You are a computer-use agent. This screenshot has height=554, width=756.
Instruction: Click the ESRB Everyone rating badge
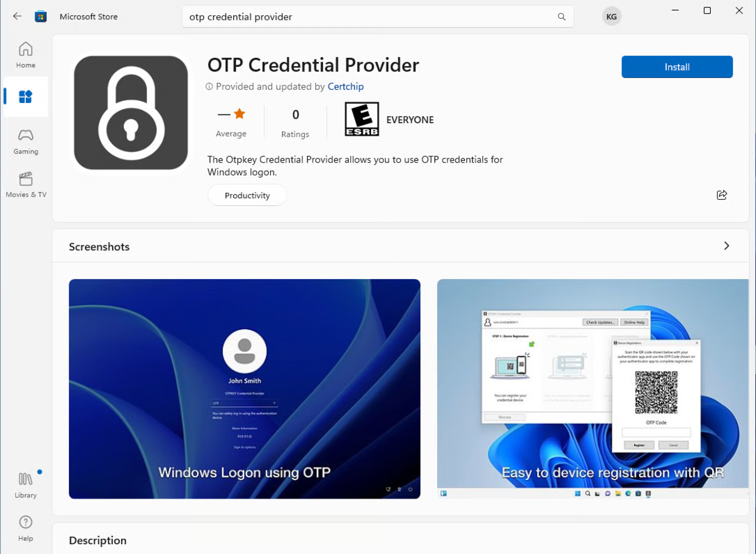tap(362, 119)
